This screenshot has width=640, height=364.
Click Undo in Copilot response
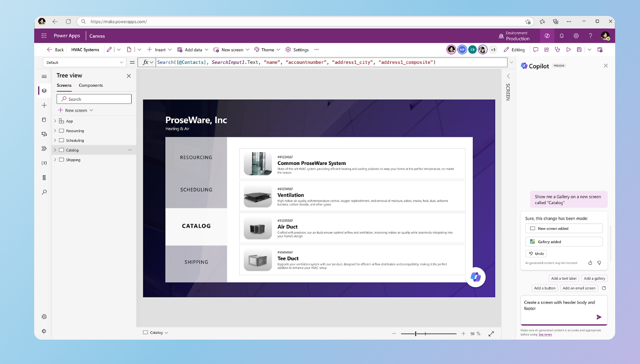pyautogui.click(x=536, y=253)
